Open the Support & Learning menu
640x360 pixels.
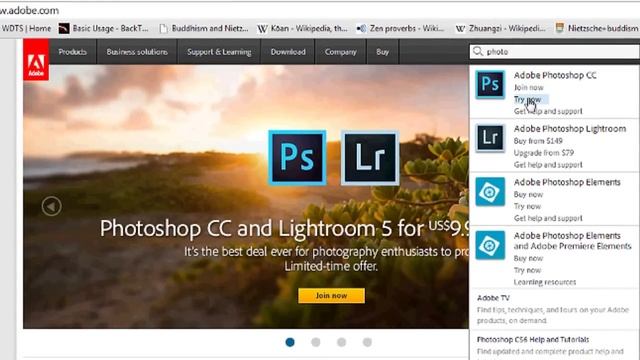click(219, 52)
